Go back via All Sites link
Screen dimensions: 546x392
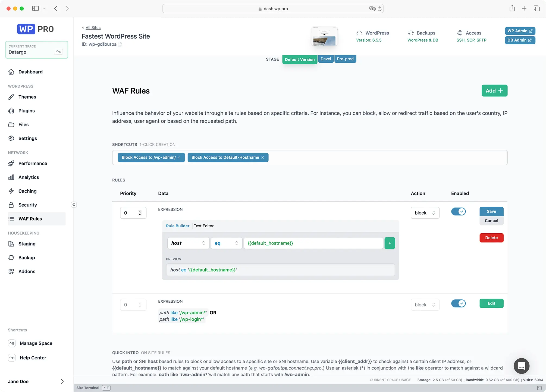93,28
